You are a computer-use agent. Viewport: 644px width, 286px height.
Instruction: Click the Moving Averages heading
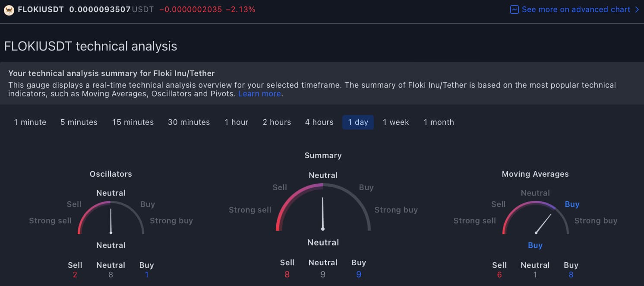pyautogui.click(x=535, y=174)
